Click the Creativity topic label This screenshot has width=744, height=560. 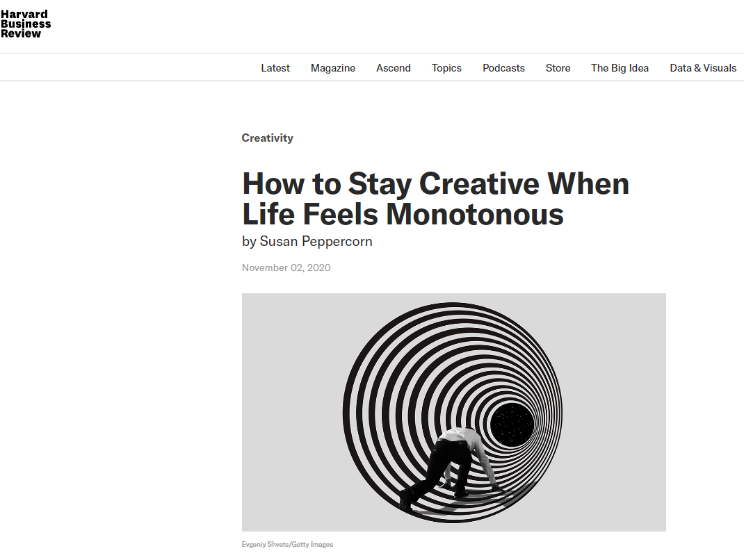(268, 138)
